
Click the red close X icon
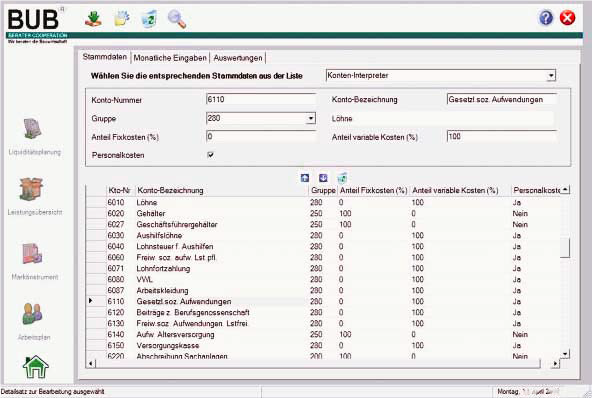567,18
